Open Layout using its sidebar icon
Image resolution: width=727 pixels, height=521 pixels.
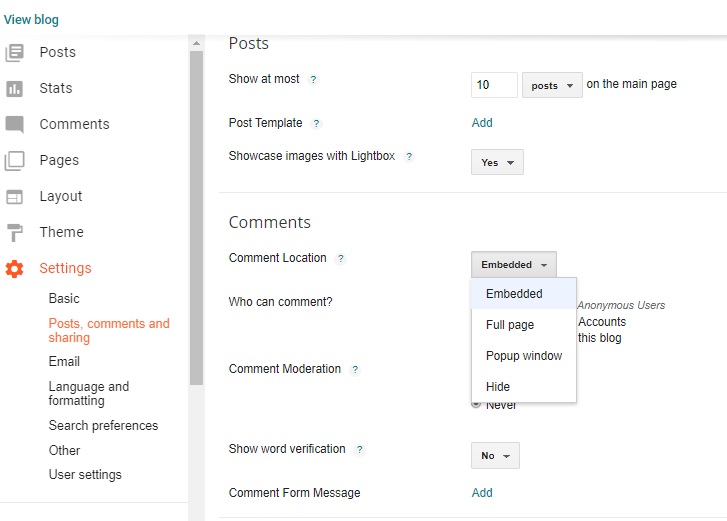[x=14, y=196]
